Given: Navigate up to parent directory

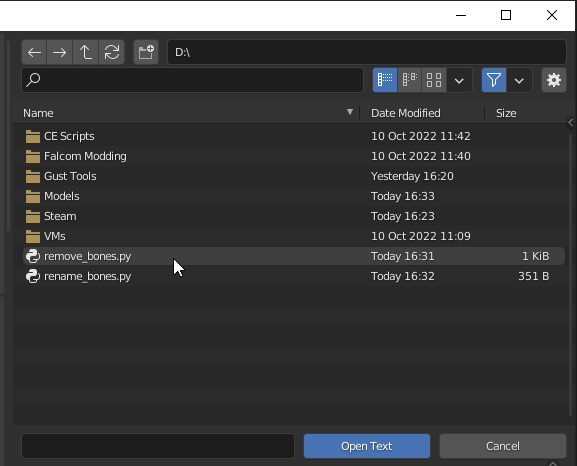Looking at the screenshot, I should click(85, 52).
